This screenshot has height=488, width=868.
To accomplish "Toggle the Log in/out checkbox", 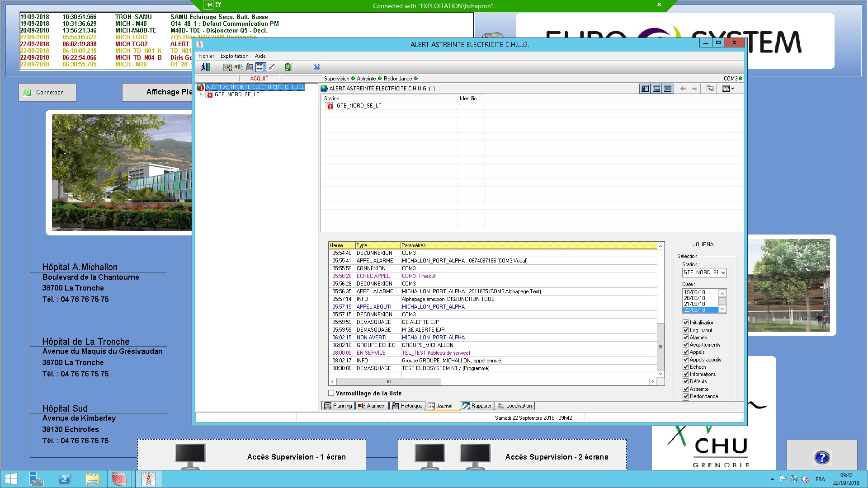I will point(685,330).
